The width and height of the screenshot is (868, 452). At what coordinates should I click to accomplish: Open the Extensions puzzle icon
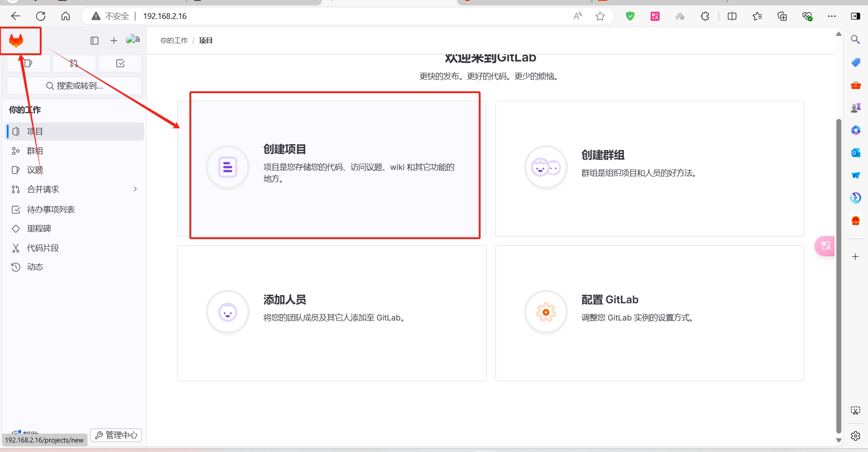coord(705,16)
